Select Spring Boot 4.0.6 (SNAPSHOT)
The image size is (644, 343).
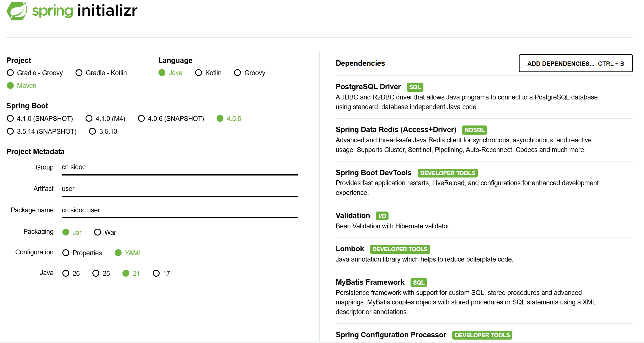pos(141,118)
